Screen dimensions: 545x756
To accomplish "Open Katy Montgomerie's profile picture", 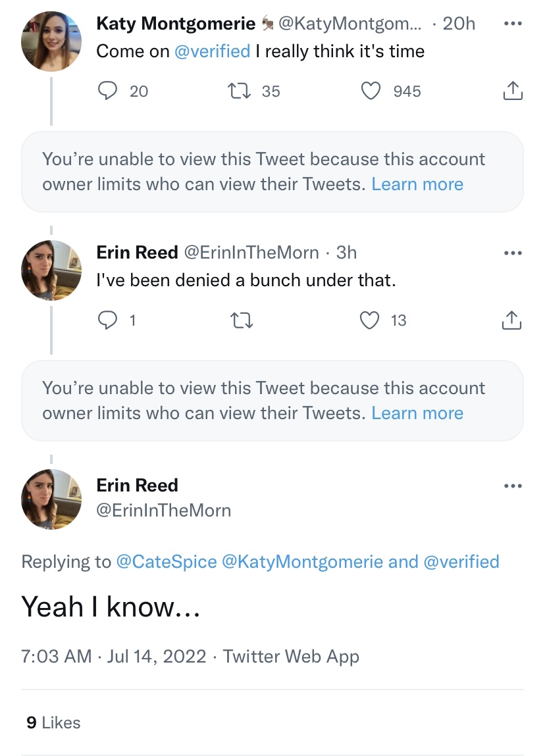I will point(51,41).
